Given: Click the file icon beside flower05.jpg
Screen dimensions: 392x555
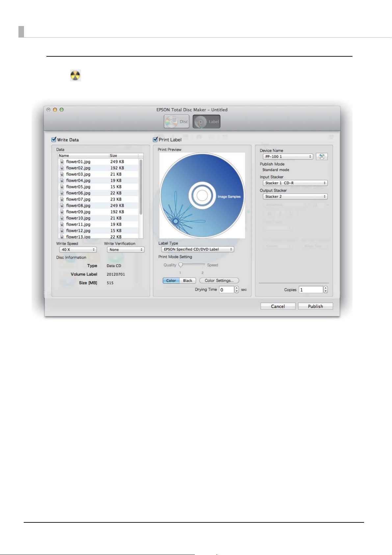Looking at the screenshot, I should click(x=62, y=187).
